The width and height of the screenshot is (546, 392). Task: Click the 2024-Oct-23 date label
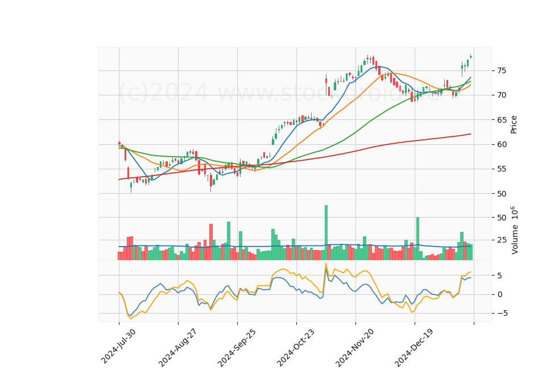pos(296,348)
